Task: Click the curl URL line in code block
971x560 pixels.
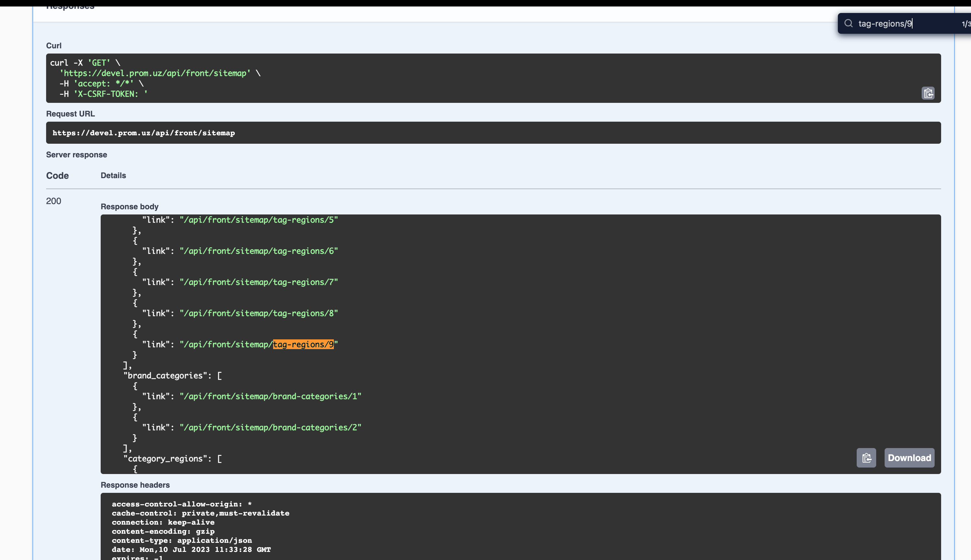Action: coord(155,73)
